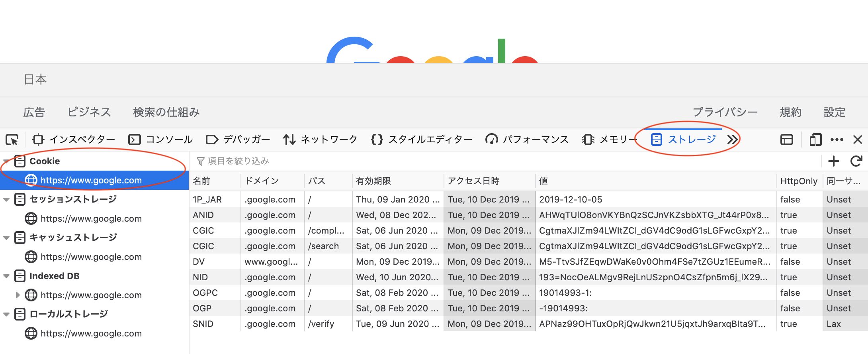Collapse the キャッシュストレージ section
This screenshot has width=868, height=354.
point(6,238)
